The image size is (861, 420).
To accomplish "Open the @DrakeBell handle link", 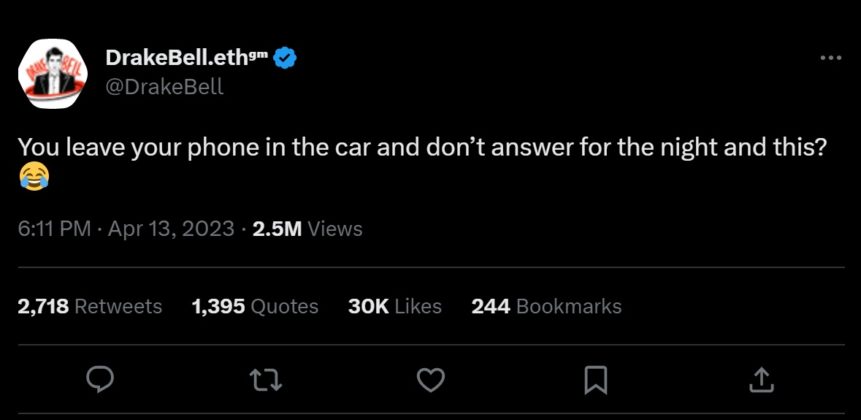I will tap(164, 86).
